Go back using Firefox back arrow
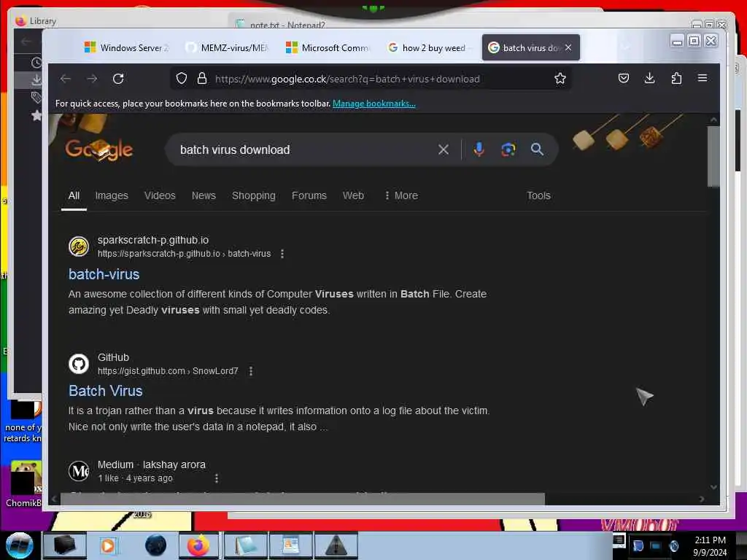This screenshot has width=747, height=560. pos(66,79)
